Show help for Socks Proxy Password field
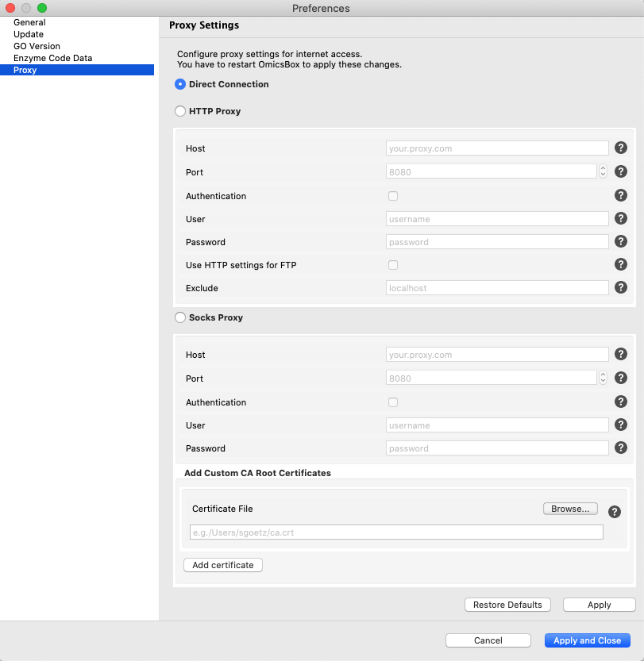 coord(621,448)
